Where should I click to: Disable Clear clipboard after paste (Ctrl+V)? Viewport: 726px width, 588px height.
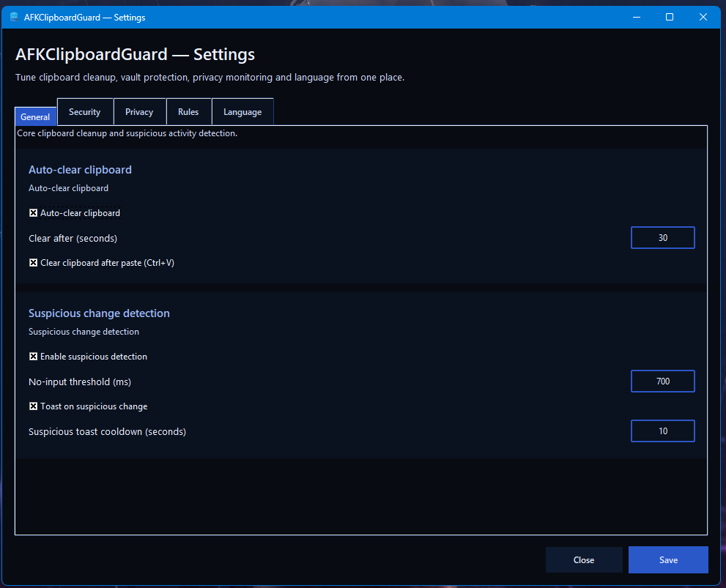(34, 263)
